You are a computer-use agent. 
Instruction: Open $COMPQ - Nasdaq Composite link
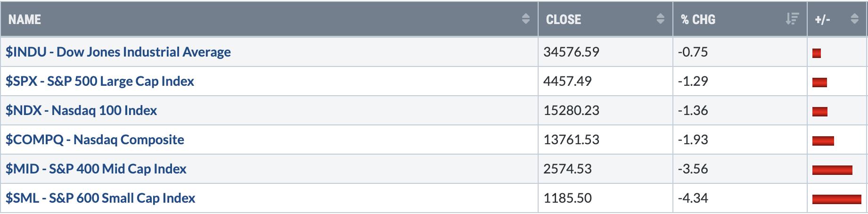[95, 140]
